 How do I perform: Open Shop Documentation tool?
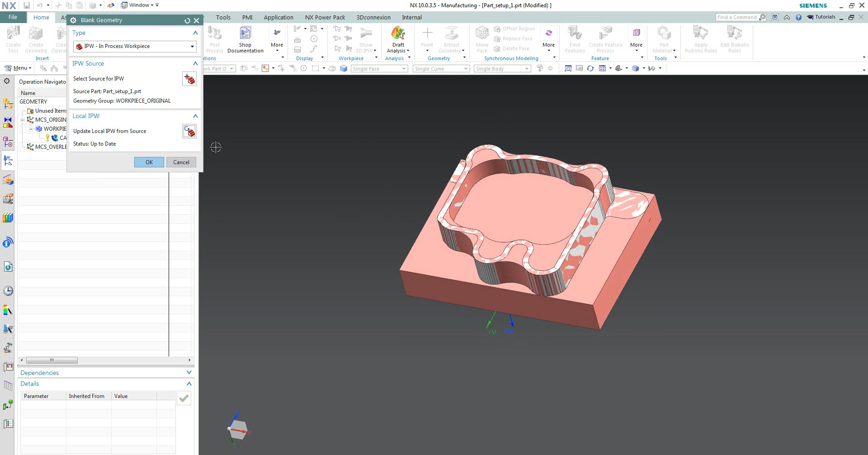click(x=245, y=40)
